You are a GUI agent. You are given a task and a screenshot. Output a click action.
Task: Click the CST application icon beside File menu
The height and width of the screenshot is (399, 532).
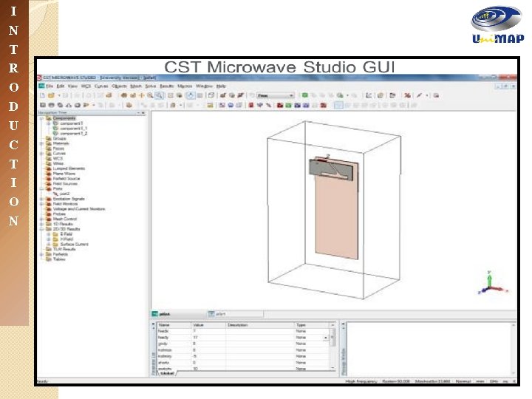tap(41, 86)
